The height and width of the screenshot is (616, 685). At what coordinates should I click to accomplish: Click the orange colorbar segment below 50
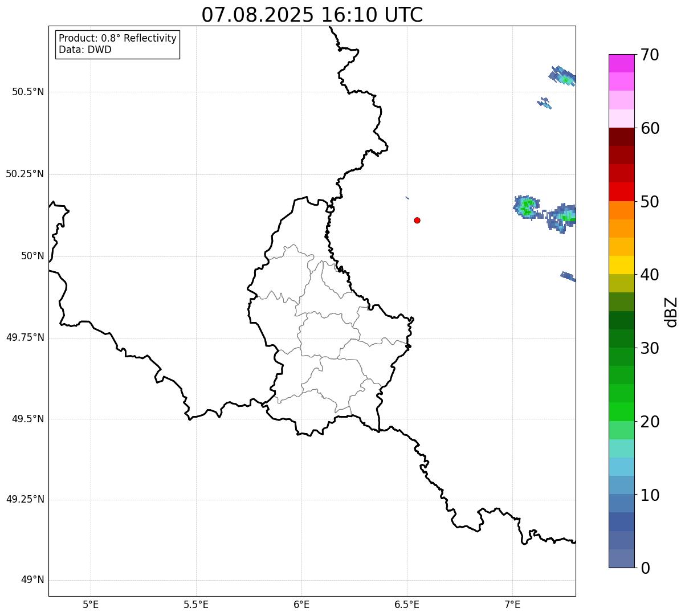pos(621,210)
